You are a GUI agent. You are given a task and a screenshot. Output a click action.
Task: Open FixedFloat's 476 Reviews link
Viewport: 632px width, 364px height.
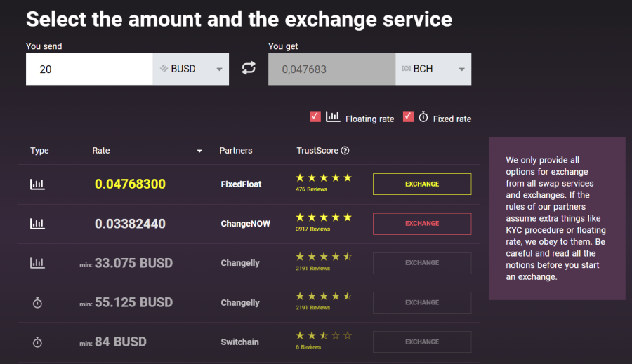click(311, 189)
